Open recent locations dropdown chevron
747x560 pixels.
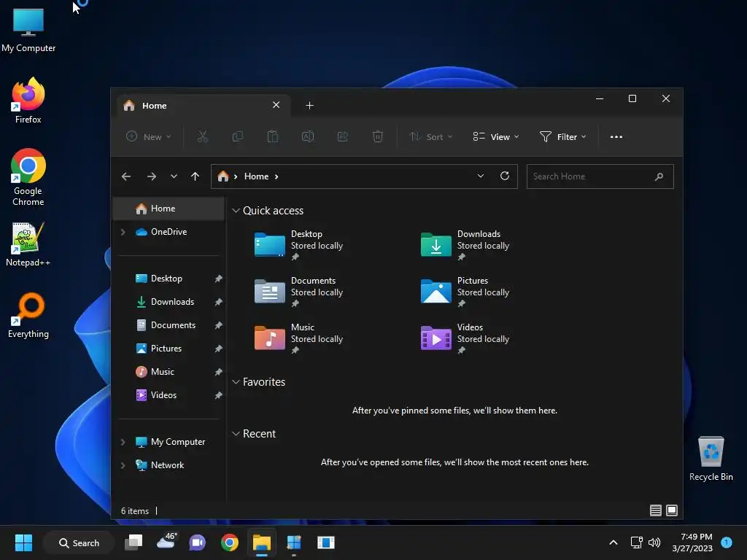[174, 176]
